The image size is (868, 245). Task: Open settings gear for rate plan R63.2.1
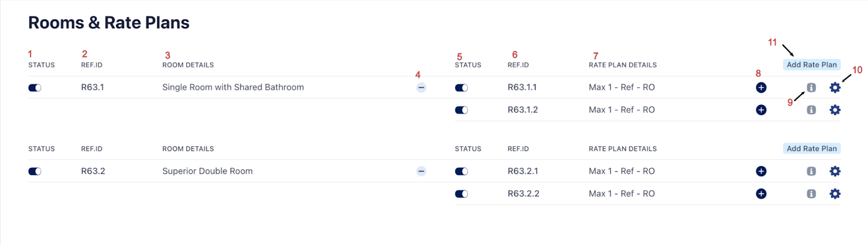pyautogui.click(x=835, y=171)
